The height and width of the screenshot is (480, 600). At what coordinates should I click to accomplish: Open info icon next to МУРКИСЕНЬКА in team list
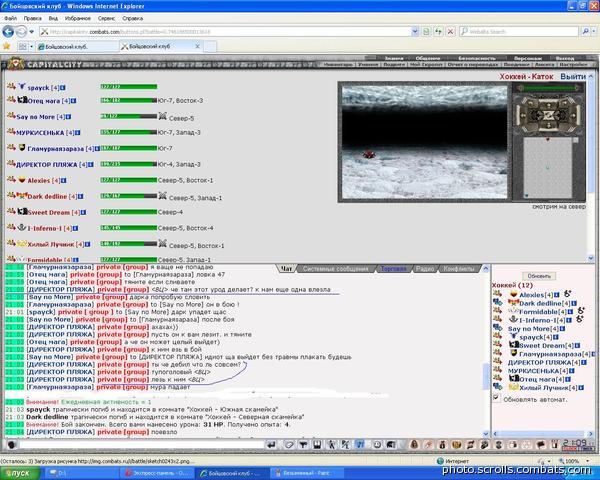[x=77, y=133]
